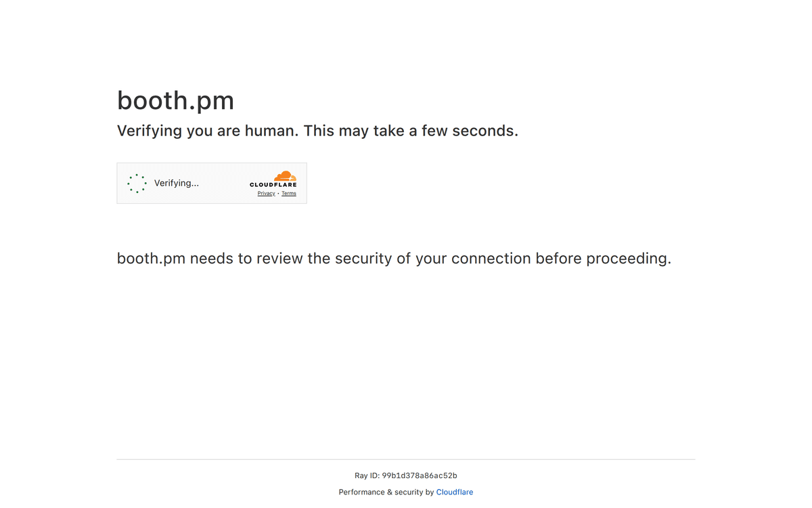Click the horizontal divider above the footer
Image resolution: width=812 pixels, height=508 pixels.
pos(406,459)
